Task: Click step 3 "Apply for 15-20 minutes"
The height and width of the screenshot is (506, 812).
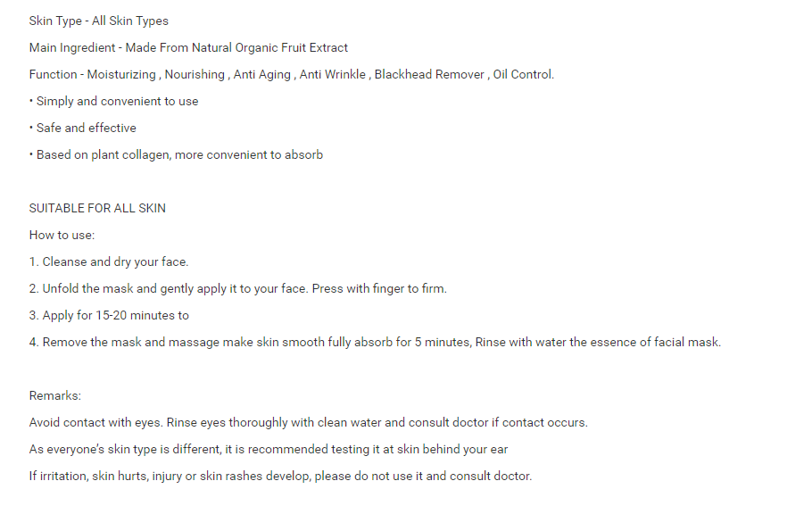Action: (x=109, y=315)
